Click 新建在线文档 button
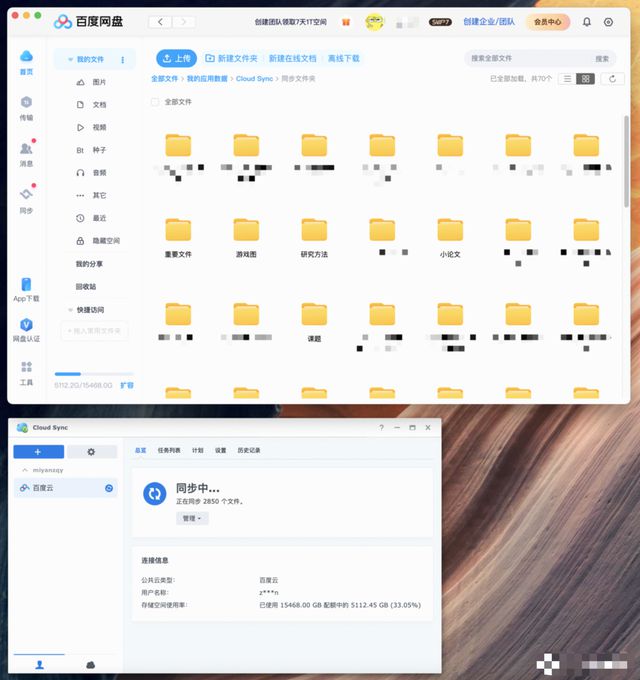 point(292,58)
